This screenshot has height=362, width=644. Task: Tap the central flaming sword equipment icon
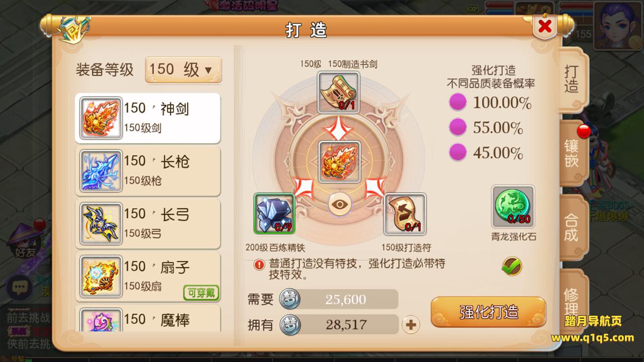point(339,161)
